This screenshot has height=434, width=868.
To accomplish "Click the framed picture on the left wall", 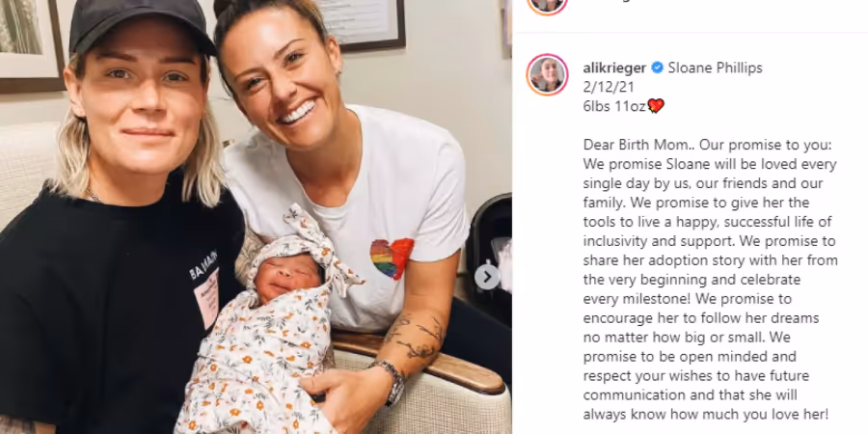I will (32, 45).
